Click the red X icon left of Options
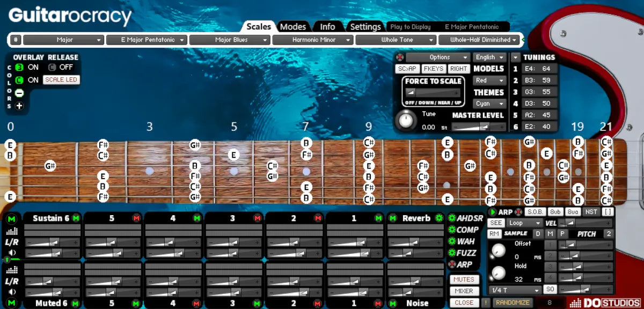 click(399, 57)
